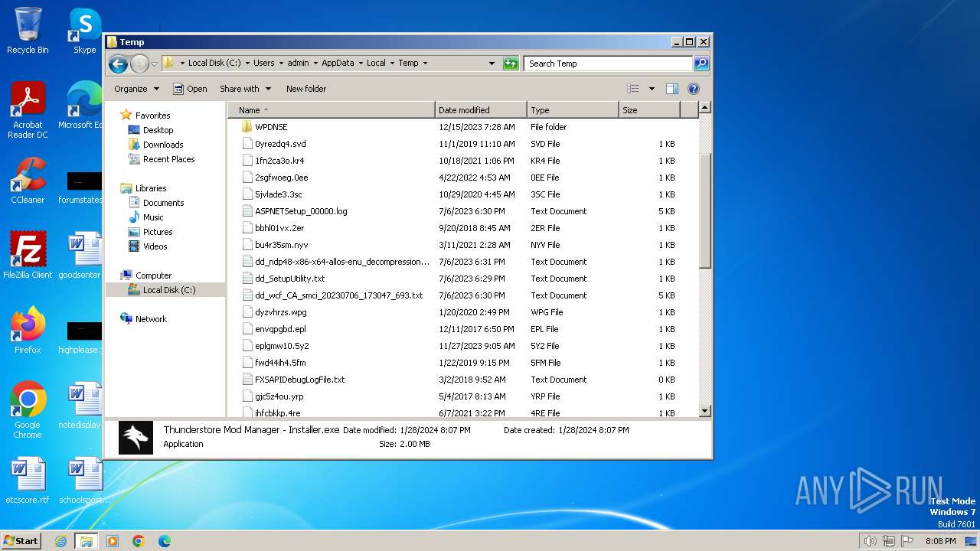The width and height of the screenshot is (980, 551).
Task: Open Explorer help with the question mark icon
Action: click(x=694, y=89)
